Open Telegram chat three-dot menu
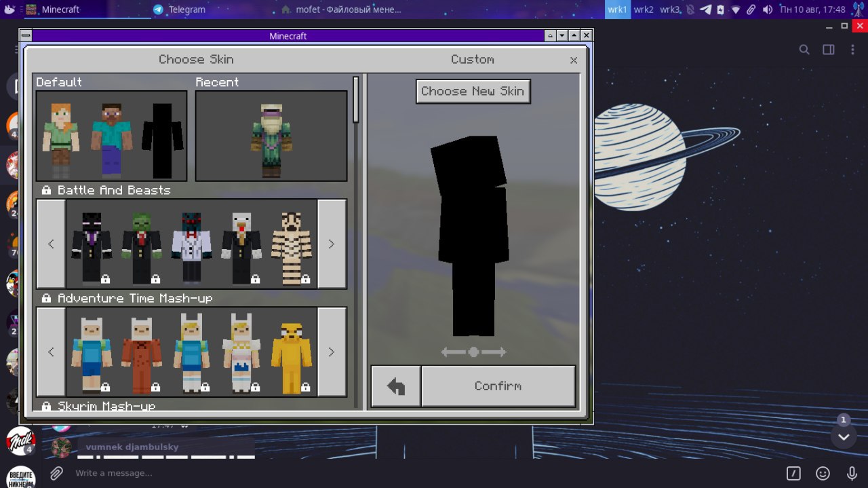This screenshot has width=868, height=488. (853, 50)
